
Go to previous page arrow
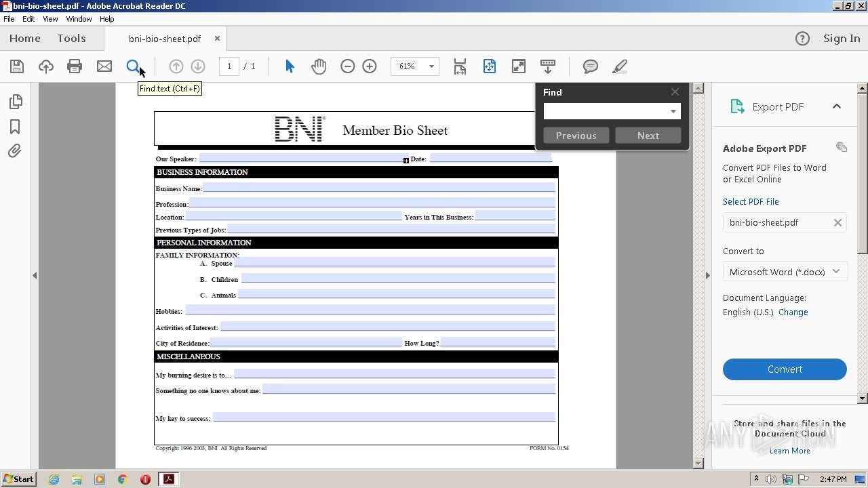pos(176,66)
